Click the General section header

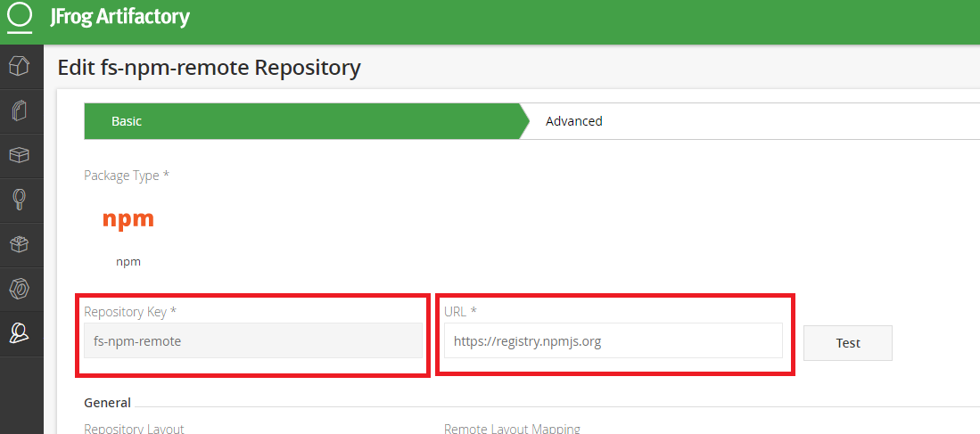[x=108, y=403]
